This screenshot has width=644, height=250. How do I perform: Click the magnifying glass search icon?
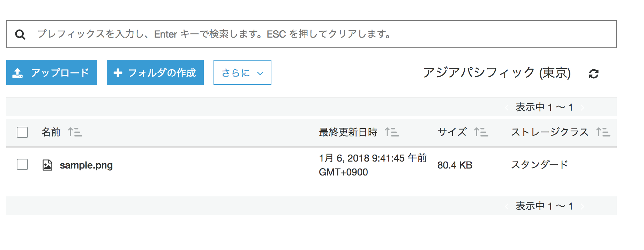click(20, 34)
